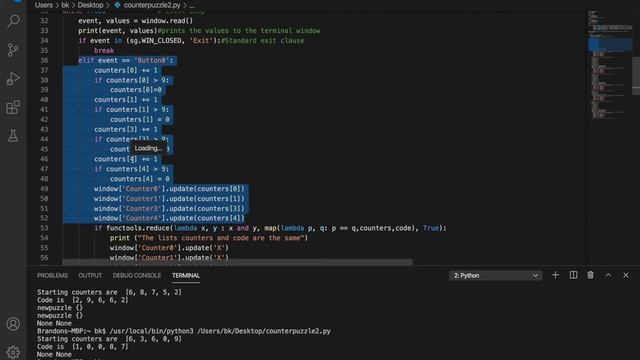This screenshot has height=360, width=640.
Task: Open the Source Control view
Action: (13, 50)
